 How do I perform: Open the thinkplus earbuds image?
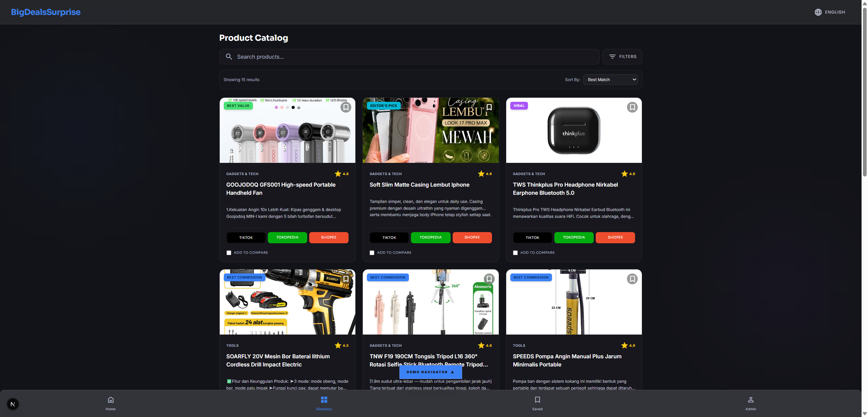pos(574,130)
